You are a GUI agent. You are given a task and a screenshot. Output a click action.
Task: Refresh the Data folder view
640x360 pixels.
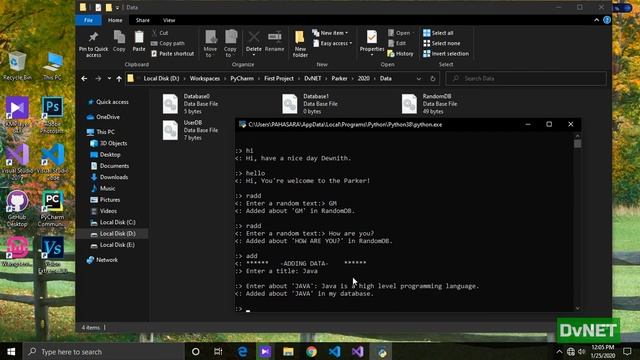click(x=433, y=78)
